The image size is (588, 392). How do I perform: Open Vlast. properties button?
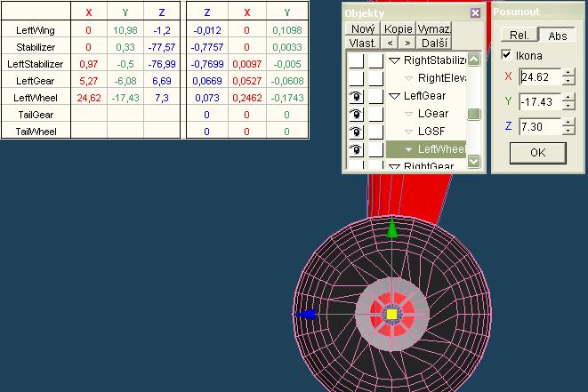(x=363, y=43)
